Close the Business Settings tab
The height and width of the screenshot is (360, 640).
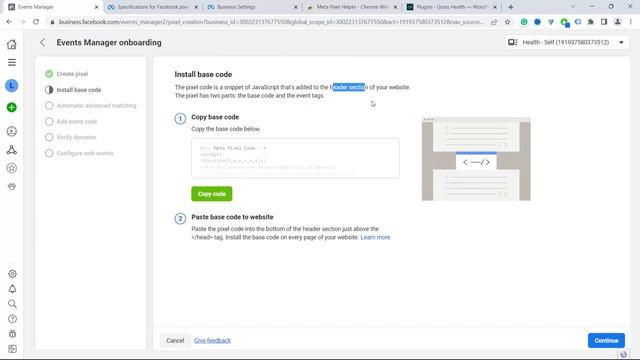pos(296,7)
